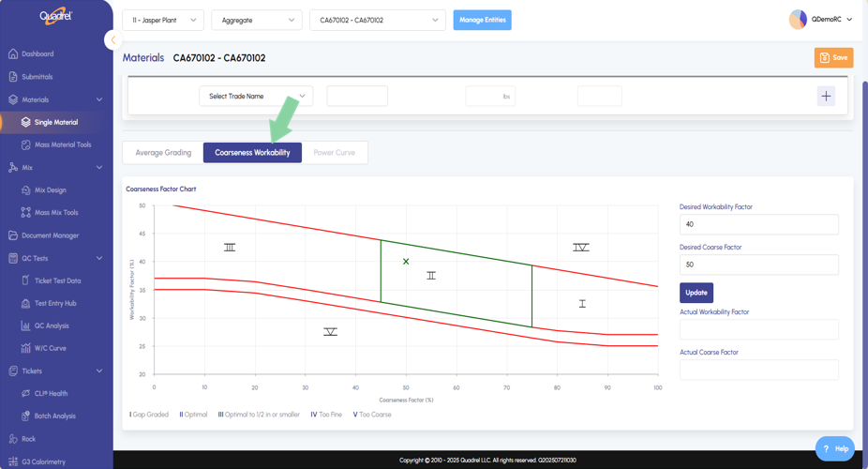Click the empty field after Trade Name
This screenshot has width=868, height=469.
tap(357, 96)
